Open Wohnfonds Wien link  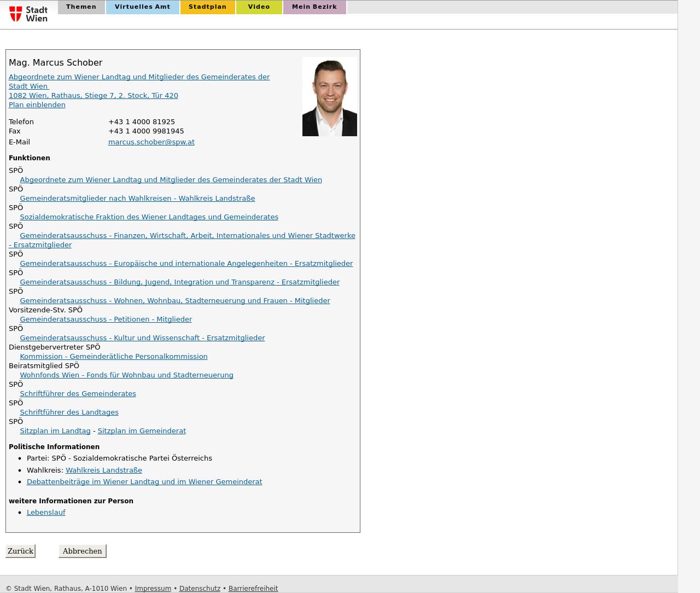(126, 375)
